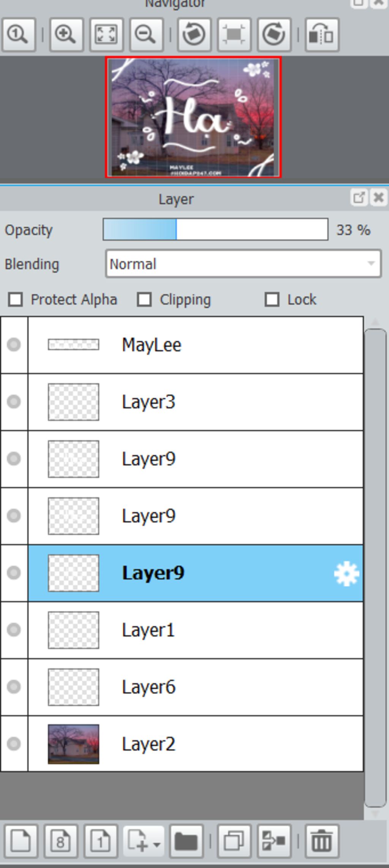The height and width of the screenshot is (868, 389).
Task: Click the reset rotation icon
Action: pyautogui.click(x=234, y=35)
